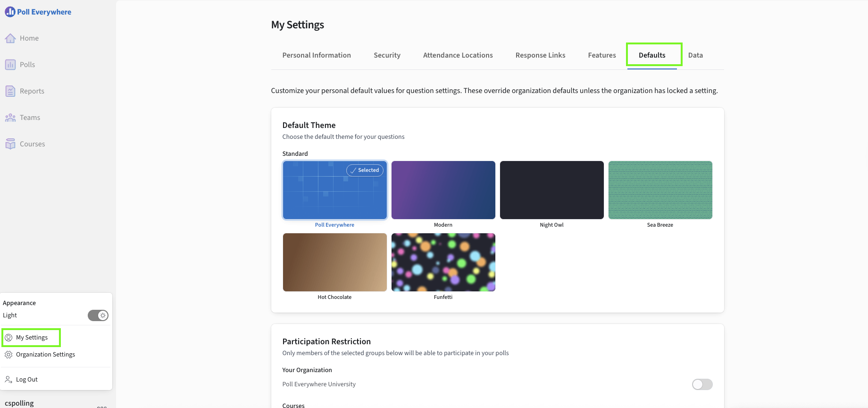The width and height of the screenshot is (868, 408).
Task: Open Courses from the sidebar icon
Action: pos(10,144)
